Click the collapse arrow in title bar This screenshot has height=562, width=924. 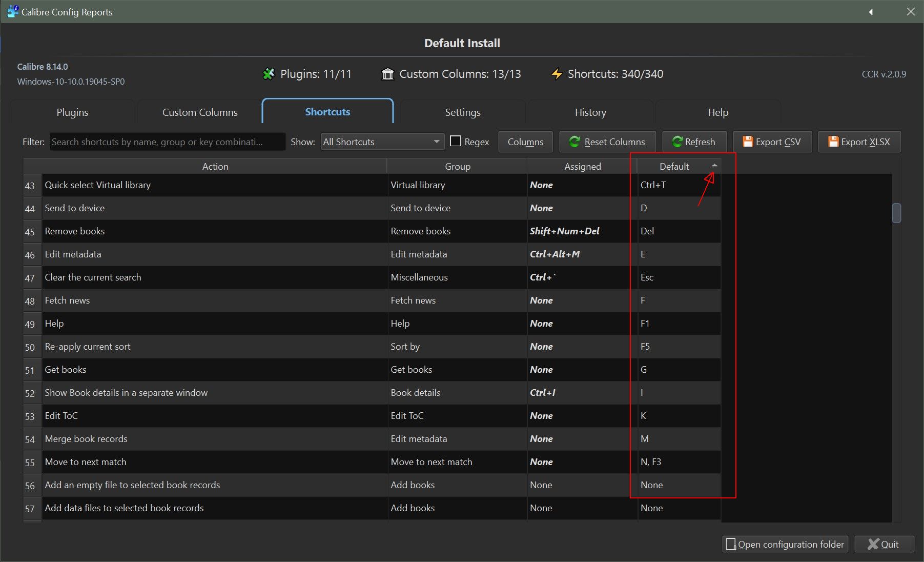coord(871,12)
